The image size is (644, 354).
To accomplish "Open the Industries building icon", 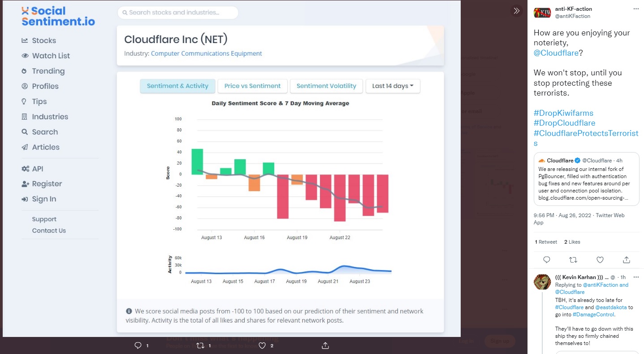I will (x=24, y=117).
